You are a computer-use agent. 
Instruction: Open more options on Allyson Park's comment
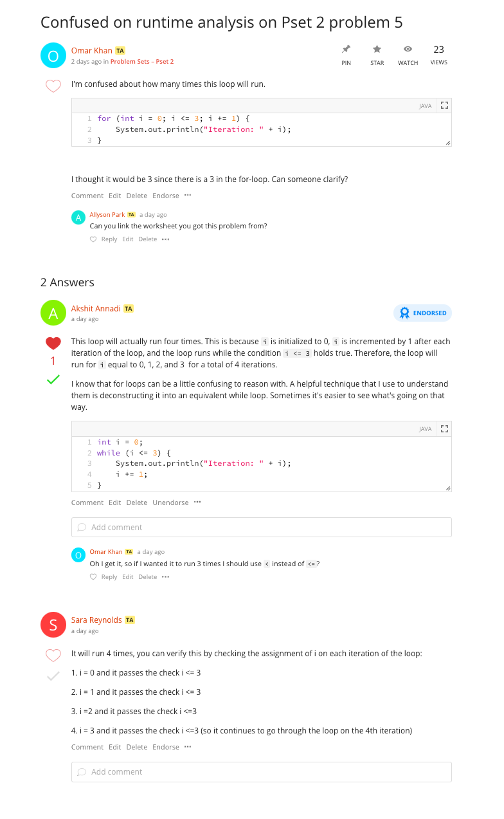[x=166, y=239]
